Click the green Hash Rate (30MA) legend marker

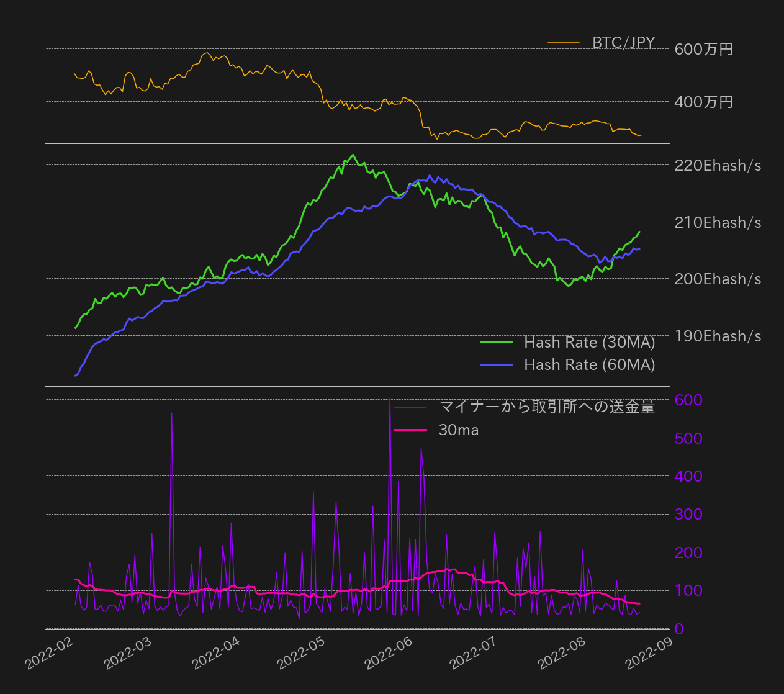point(498,342)
